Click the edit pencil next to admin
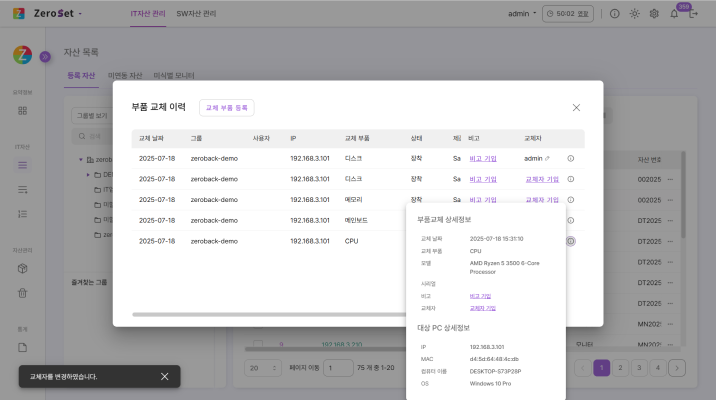716x400 pixels. [547, 158]
